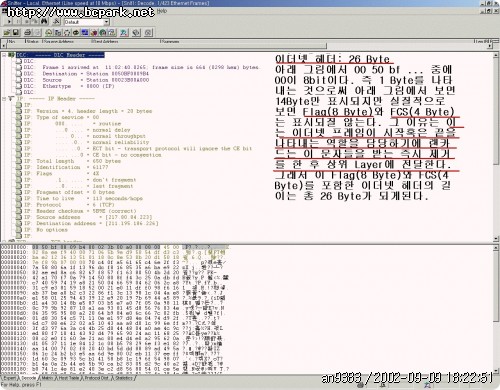Start capture with the play icon

(x=9, y=22)
